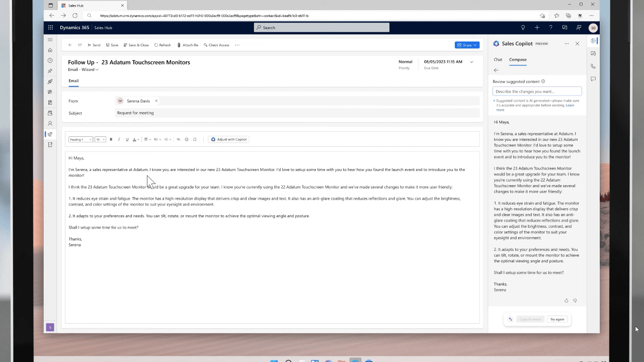Screen dimensions: 644x362
Task: Toggle italic formatting in the email editor
Action: point(119,139)
